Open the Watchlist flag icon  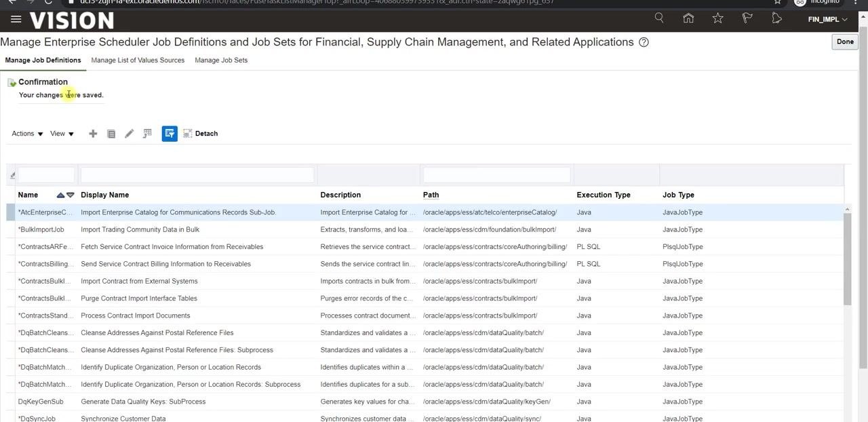click(747, 18)
